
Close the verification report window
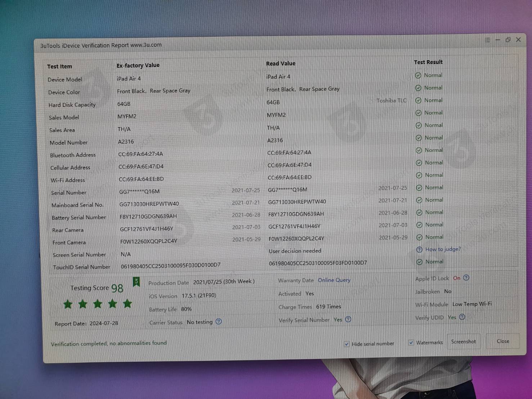[519, 40]
